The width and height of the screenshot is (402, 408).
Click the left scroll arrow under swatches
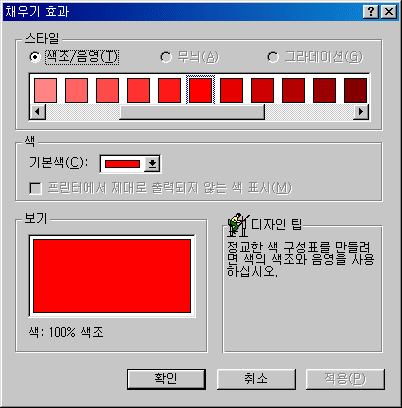coord(37,111)
